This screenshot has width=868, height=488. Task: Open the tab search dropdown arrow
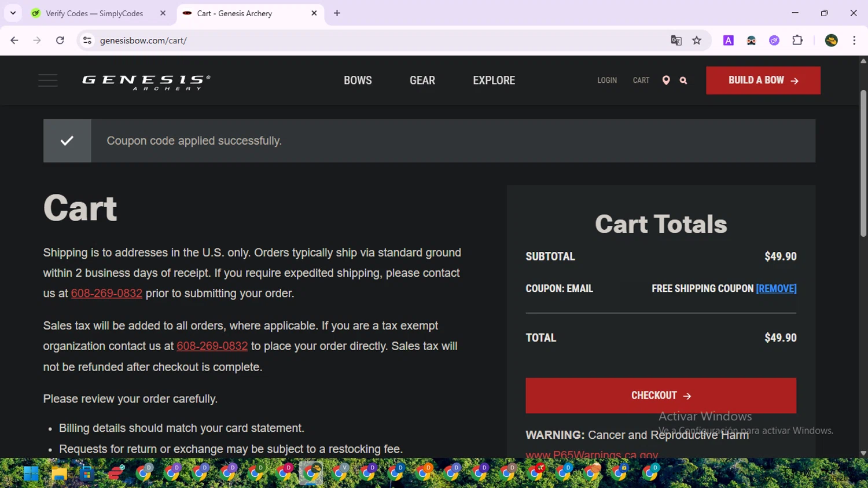click(13, 13)
